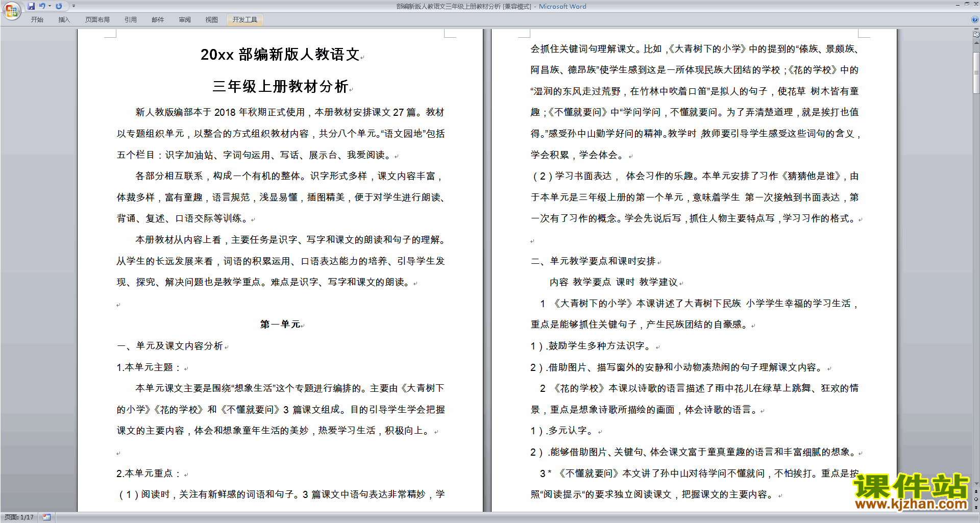The image size is (980, 523).
Task: Toggle the ruler button above the scrollbar
Action: (x=976, y=35)
